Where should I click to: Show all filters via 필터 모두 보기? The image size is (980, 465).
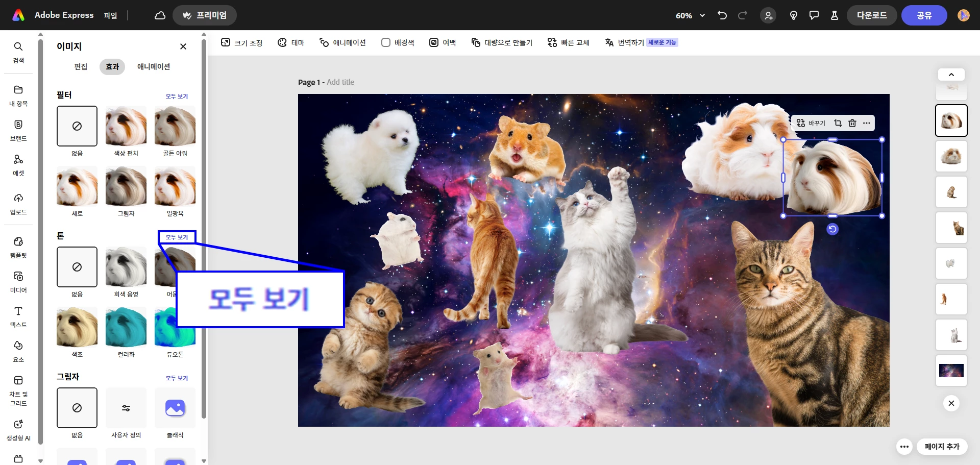(x=177, y=96)
